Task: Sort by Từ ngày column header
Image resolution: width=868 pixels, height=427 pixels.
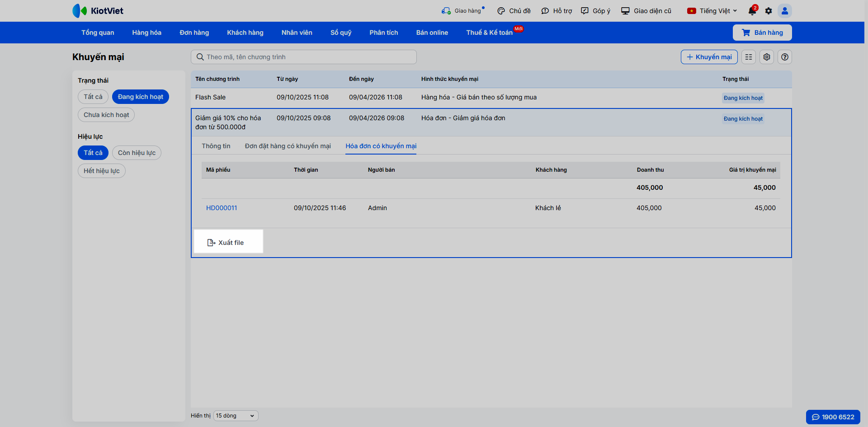Action: (288, 79)
